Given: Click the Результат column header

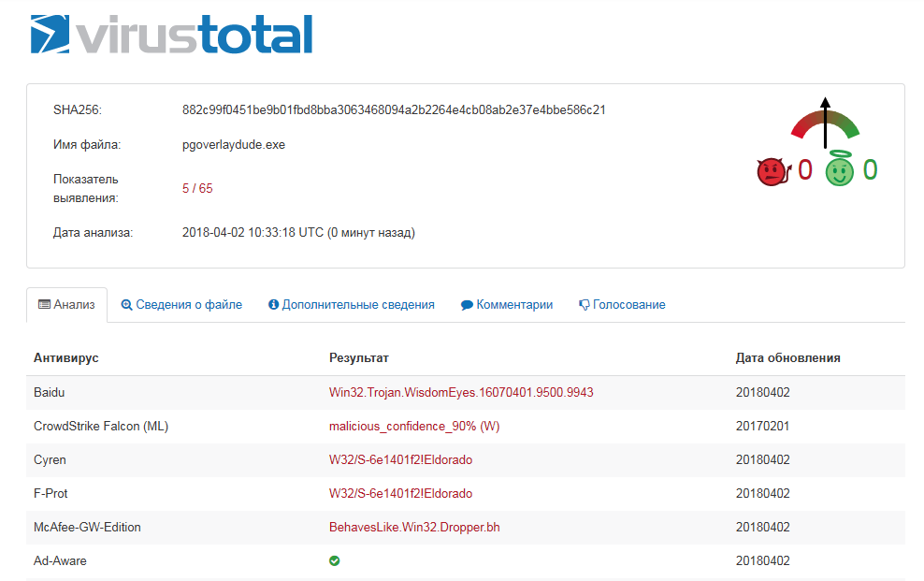Looking at the screenshot, I should [x=359, y=357].
